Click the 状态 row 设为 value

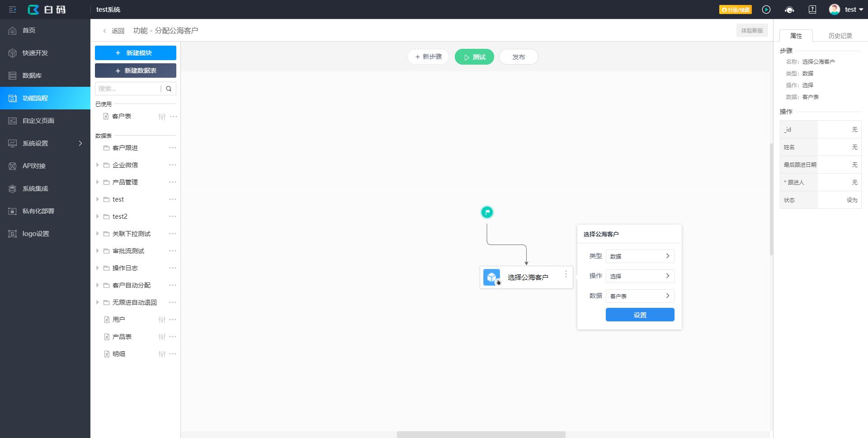click(x=852, y=200)
